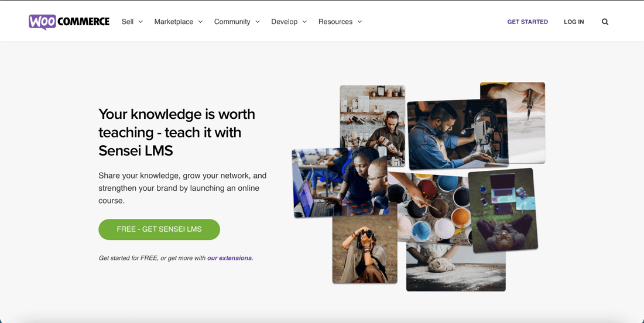Open the site search magnifier icon
Viewport: 644px width, 323px height.
pos(605,22)
